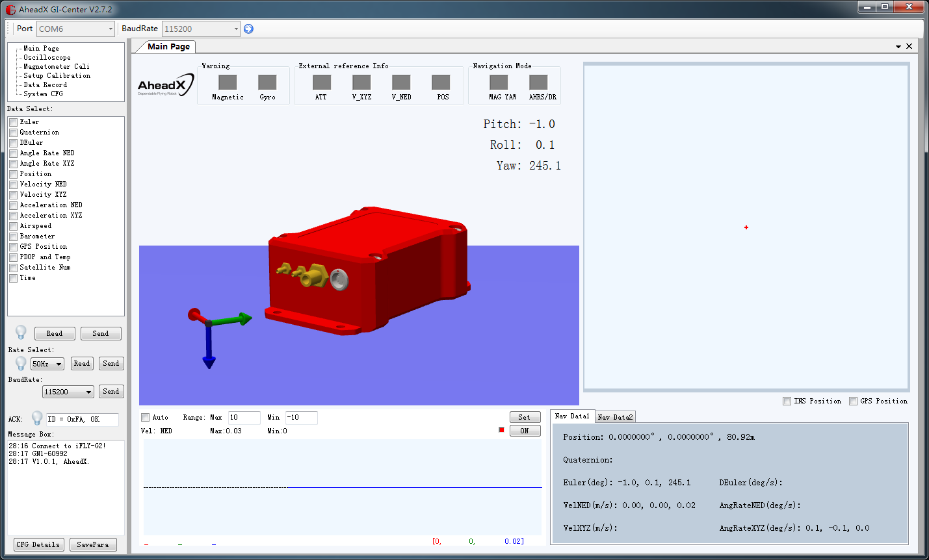Viewport: 929px width, 560px height.
Task: Check the Barometer data option
Action: click(x=13, y=236)
